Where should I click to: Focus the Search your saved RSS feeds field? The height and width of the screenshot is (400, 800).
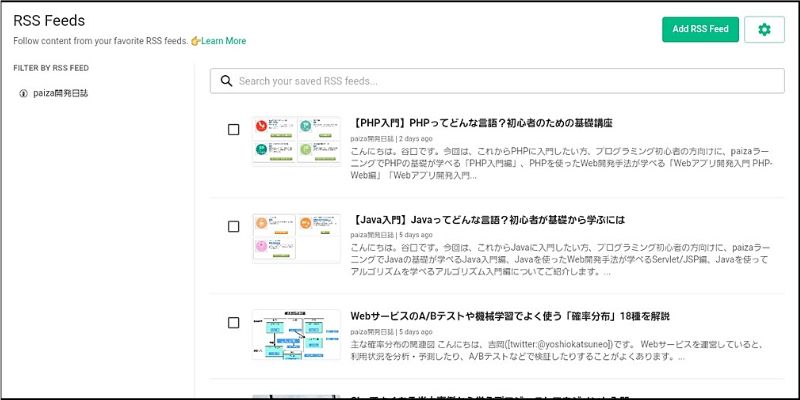click(497, 81)
